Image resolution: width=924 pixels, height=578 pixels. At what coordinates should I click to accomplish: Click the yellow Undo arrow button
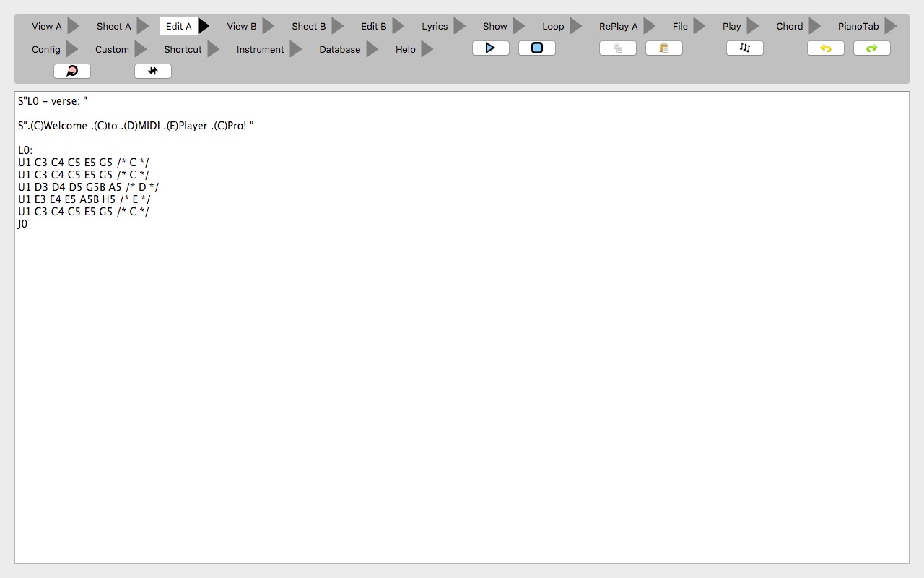(x=826, y=48)
